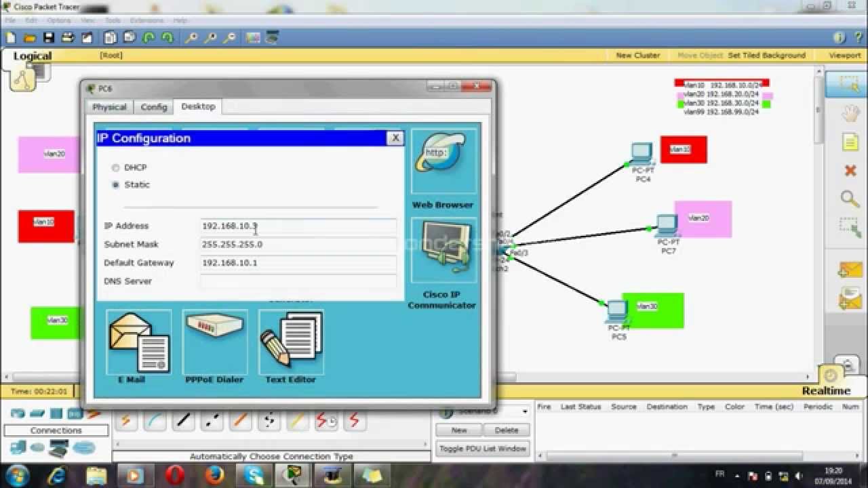Select the Desktop tab in PC6
Image resolution: width=868 pixels, height=488 pixels.
pos(198,106)
